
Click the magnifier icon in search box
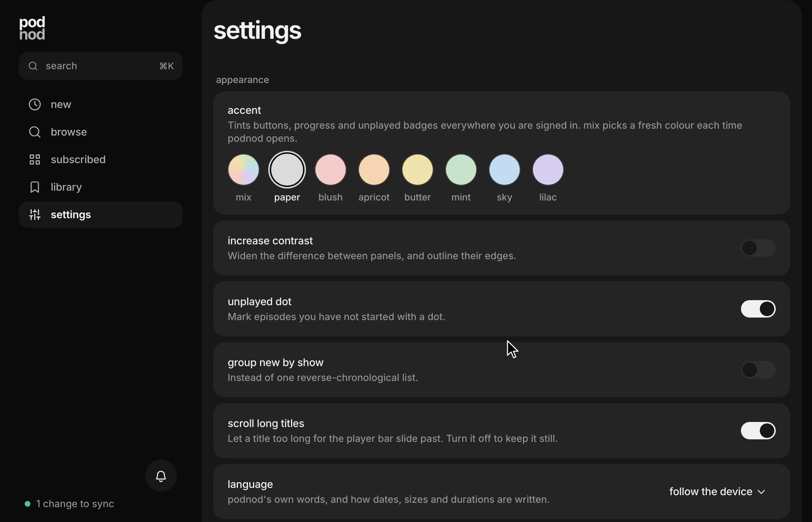tap(33, 66)
